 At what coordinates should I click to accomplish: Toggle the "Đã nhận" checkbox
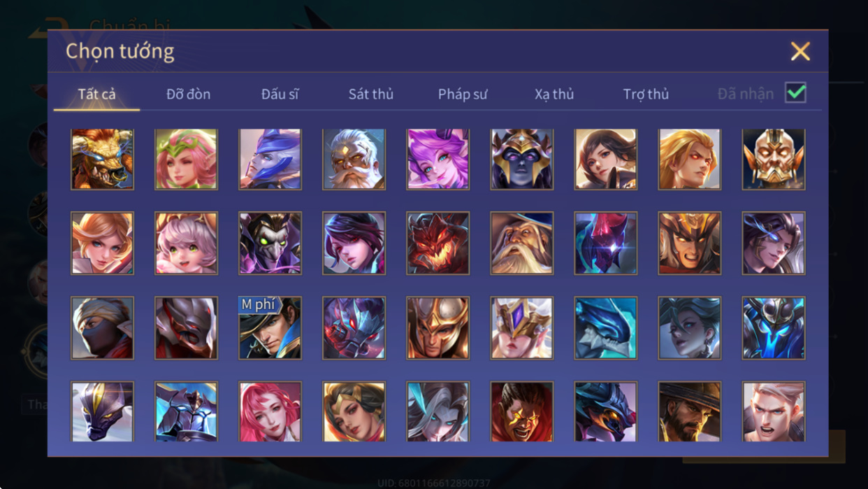(795, 93)
